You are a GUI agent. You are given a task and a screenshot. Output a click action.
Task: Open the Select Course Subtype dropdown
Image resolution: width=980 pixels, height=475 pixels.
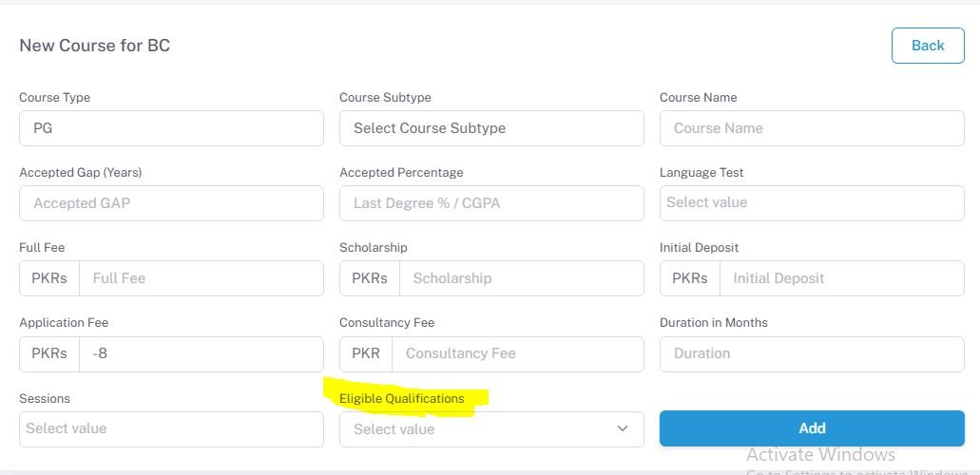(491, 128)
